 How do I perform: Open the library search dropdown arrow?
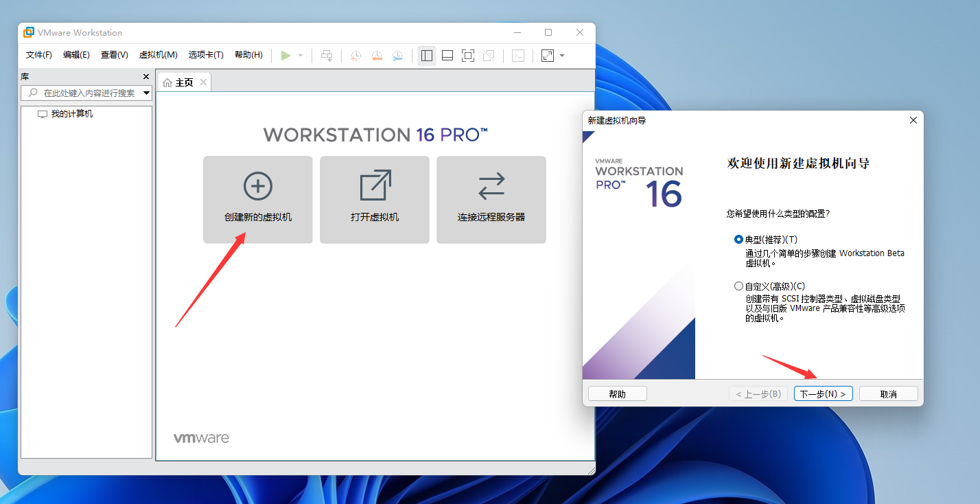point(146,93)
